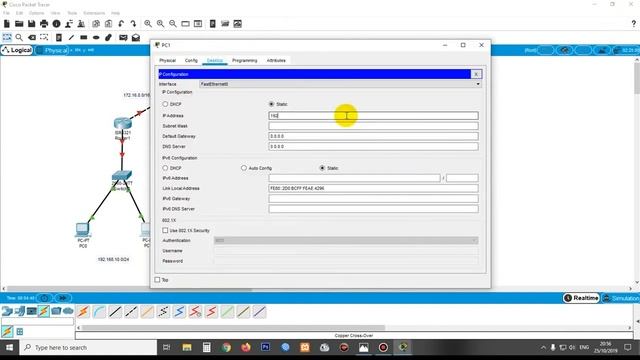
Task: Open Firefox from the taskbar
Action: point(246,347)
